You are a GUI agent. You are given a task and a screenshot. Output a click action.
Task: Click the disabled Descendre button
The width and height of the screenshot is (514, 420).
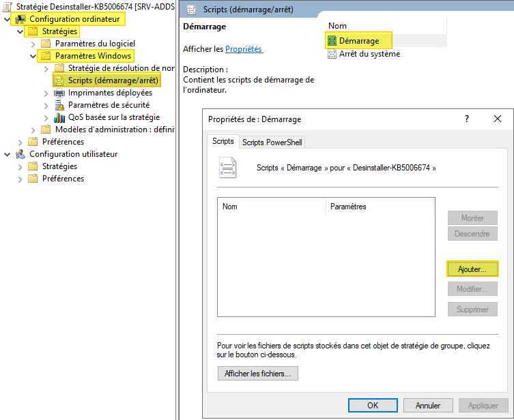point(472,234)
